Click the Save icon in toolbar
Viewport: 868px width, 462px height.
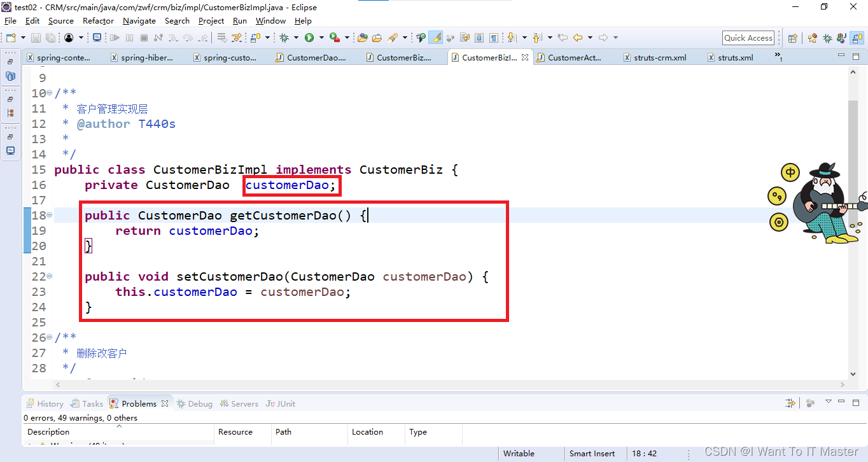[36, 38]
